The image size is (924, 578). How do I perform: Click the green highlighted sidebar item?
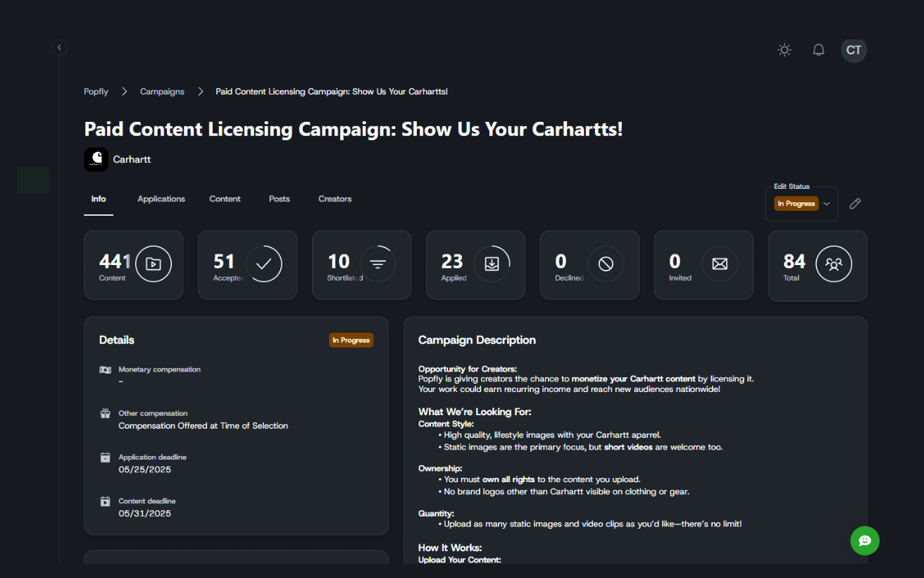tap(33, 180)
